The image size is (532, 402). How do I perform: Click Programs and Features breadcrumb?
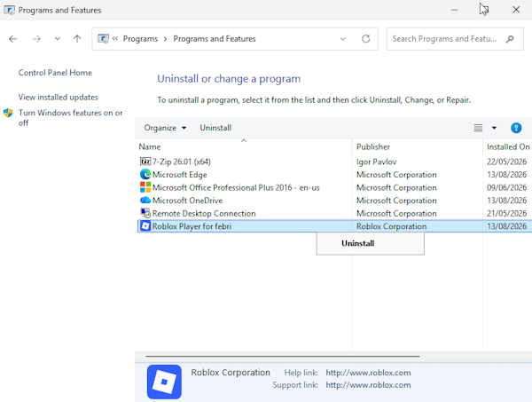pyautogui.click(x=215, y=39)
